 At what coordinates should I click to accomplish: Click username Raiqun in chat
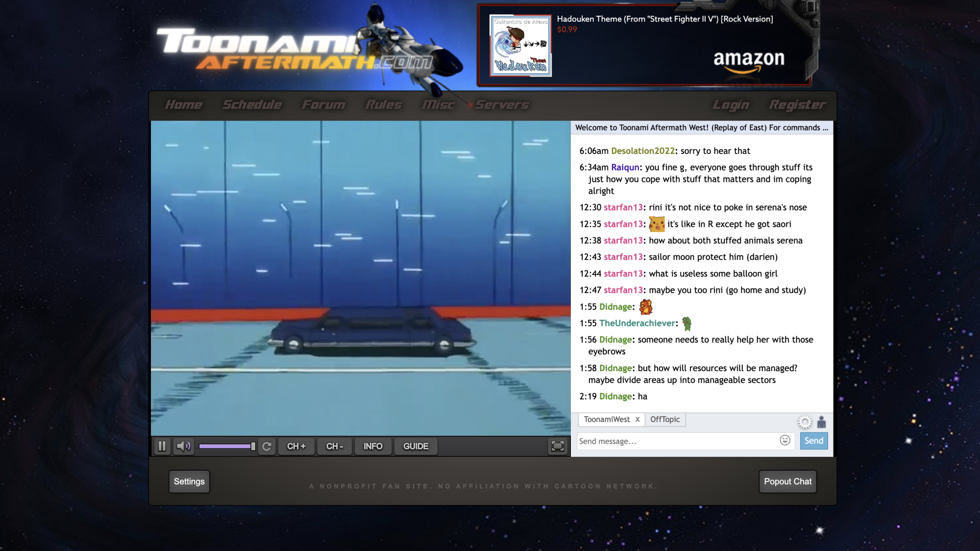coord(625,167)
